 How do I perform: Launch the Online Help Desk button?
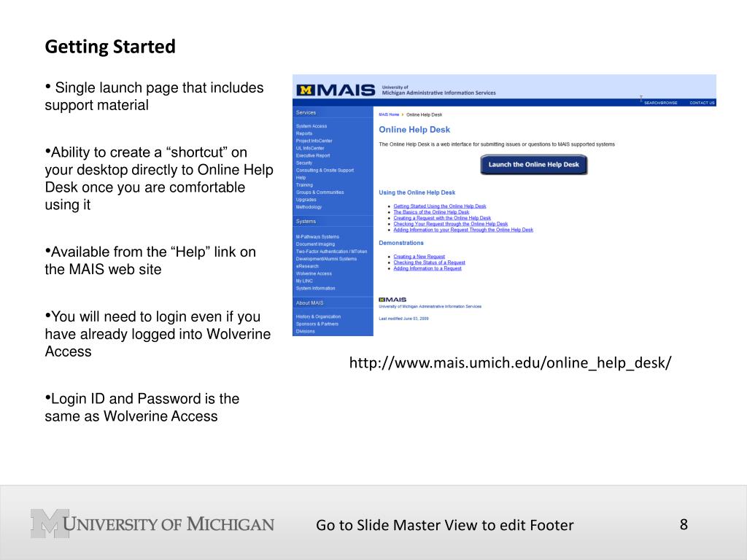point(533,164)
